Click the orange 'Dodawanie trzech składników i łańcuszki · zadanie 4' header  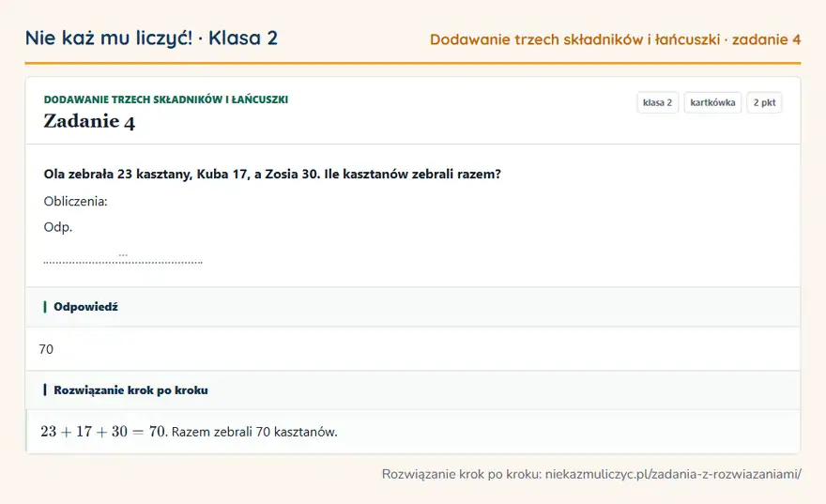(x=616, y=39)
